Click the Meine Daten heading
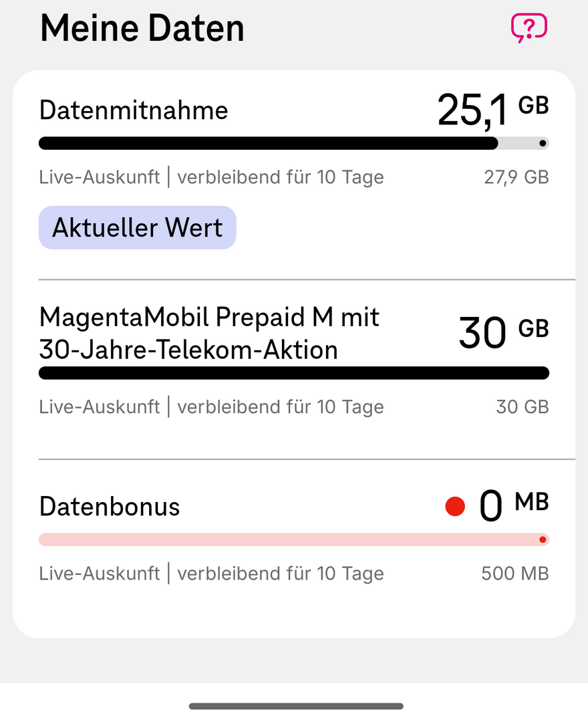Image resolution: width=588 pixels, height=722 pixels. 142,28
